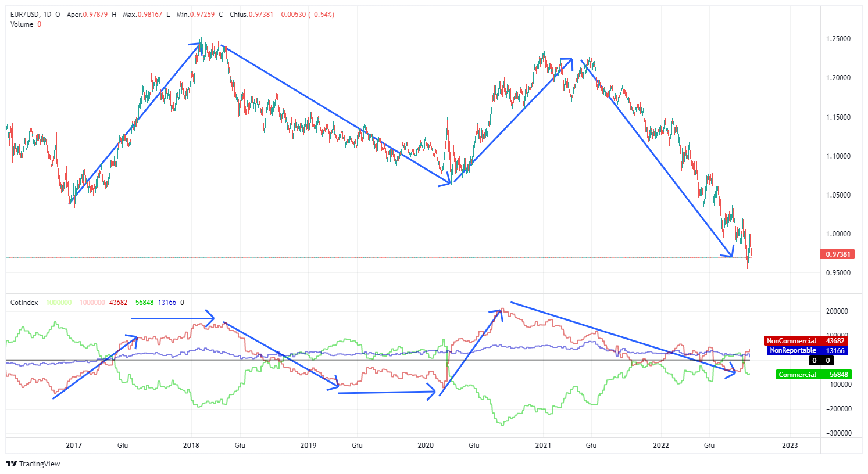Click the 0.95000 price axis label
The image size is (868, 474).
[838, 273]
